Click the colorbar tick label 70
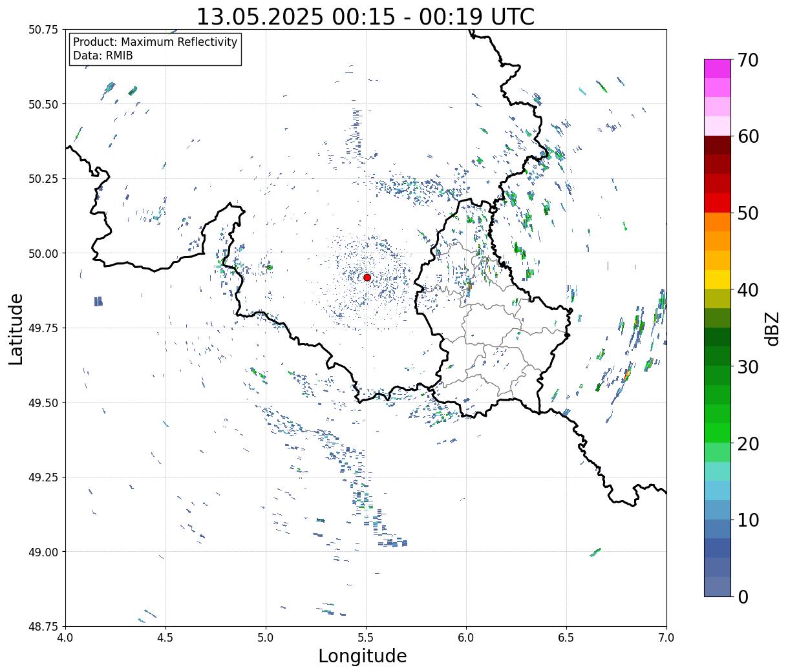 (748, 60)
